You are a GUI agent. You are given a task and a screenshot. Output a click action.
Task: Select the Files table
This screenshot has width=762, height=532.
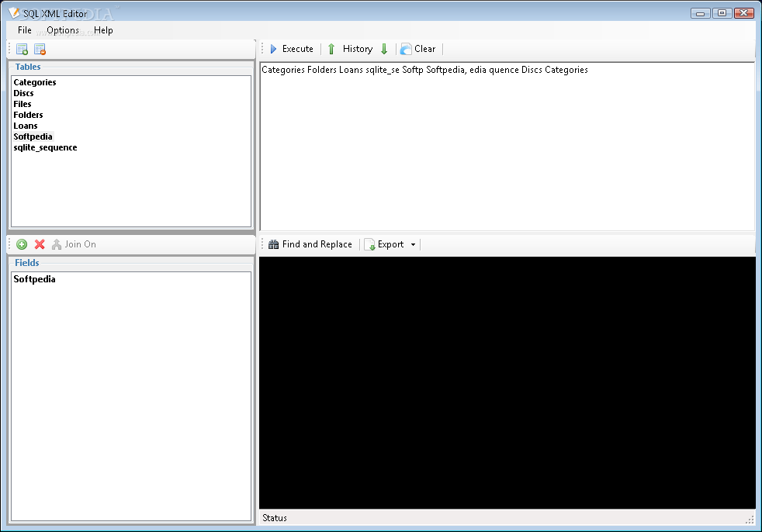(x=23, y=104)
